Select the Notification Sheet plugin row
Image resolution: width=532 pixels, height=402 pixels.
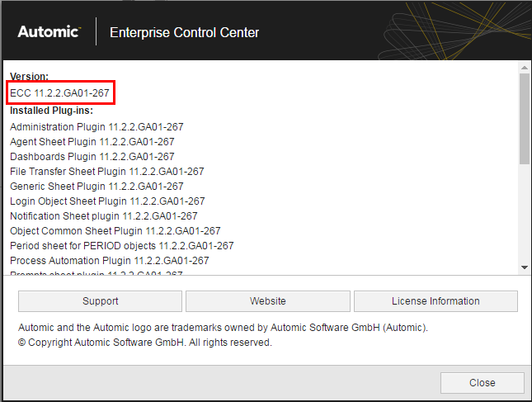click(104, 216)
